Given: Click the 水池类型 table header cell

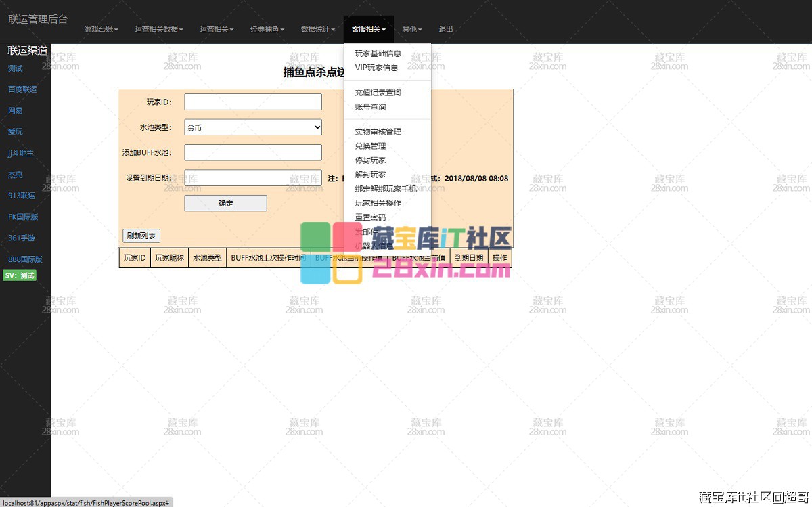Looking at the screenshot, I should pyautogui.click(x=207, y=258).
